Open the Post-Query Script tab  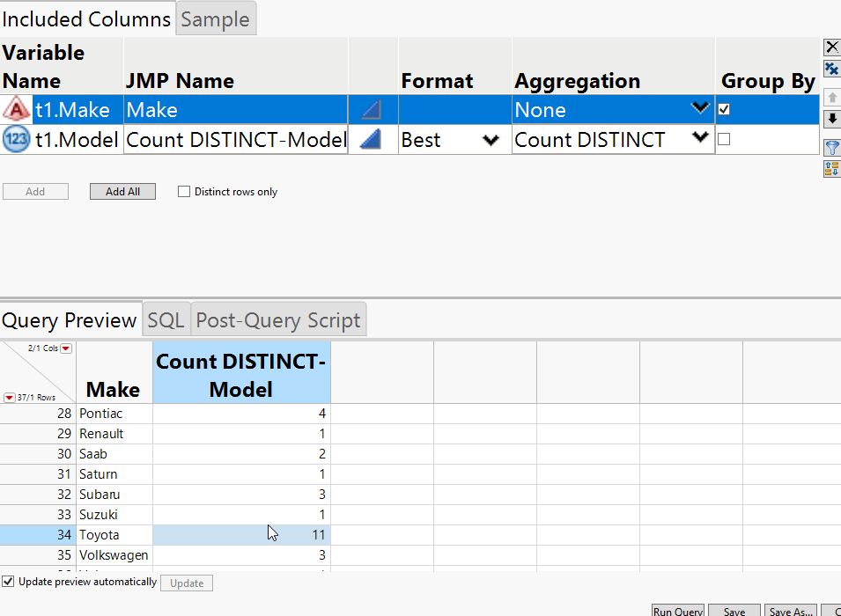click(x=277, y=320)
